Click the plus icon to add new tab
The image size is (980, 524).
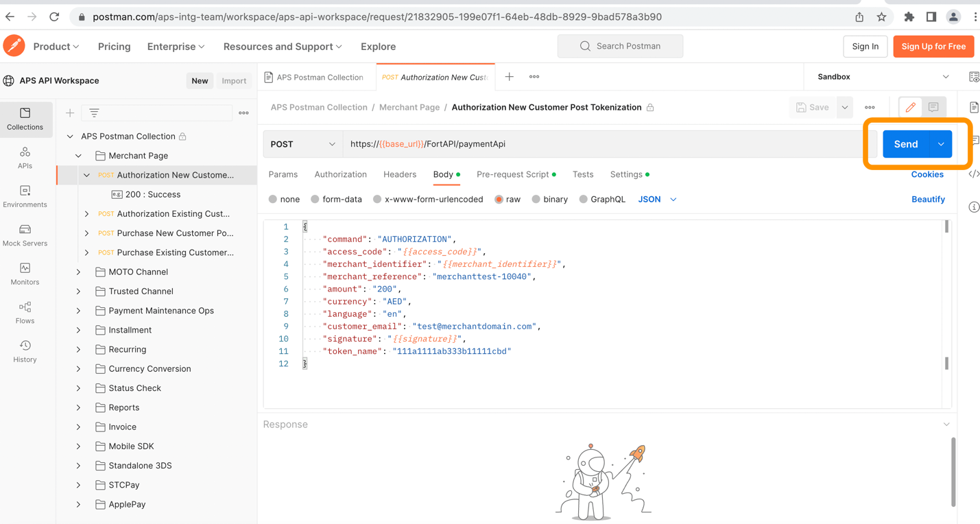tap(509, 77)
